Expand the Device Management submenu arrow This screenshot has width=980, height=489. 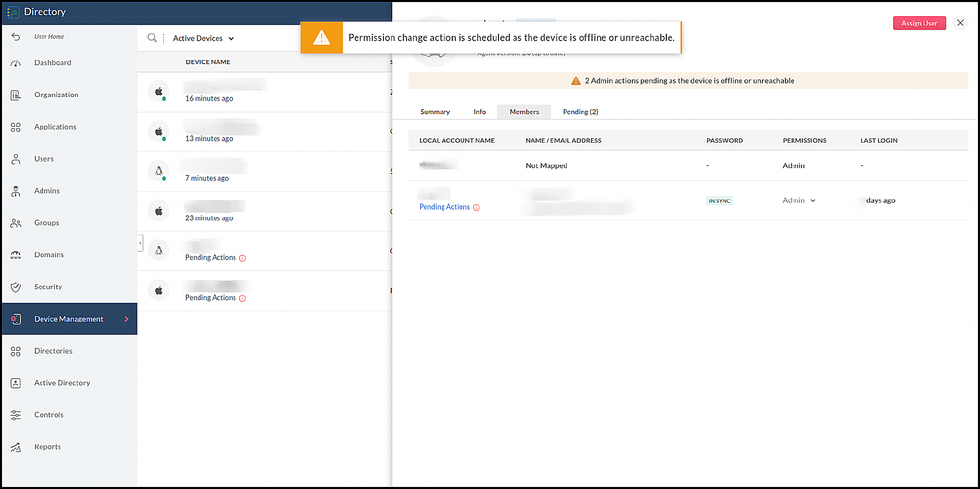[126, 319]
